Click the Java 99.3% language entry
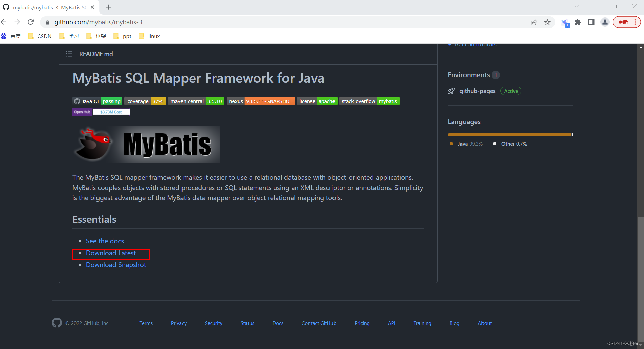This screenshot has height=349, width=644. (x=466, y=144)
